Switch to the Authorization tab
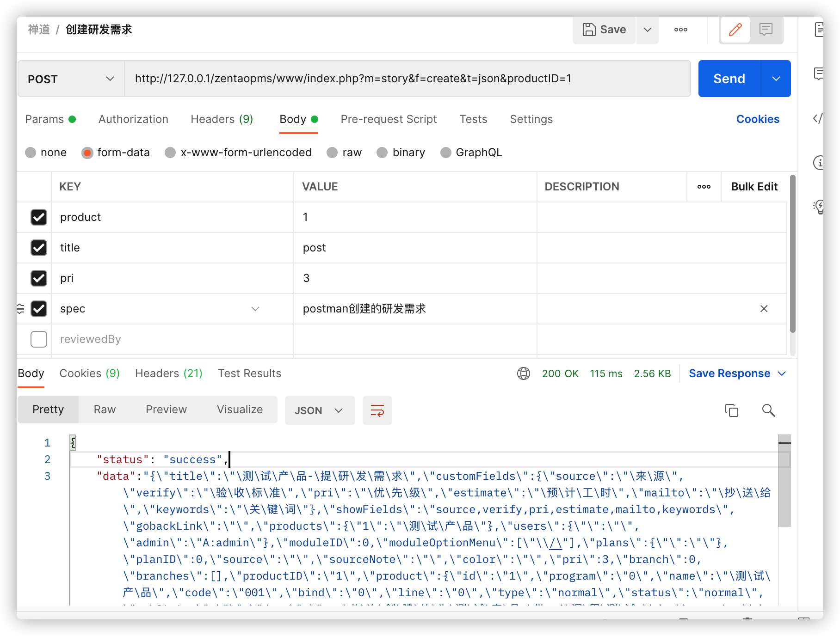This screenshot has width=840, height=636. [x=133, y=119]
